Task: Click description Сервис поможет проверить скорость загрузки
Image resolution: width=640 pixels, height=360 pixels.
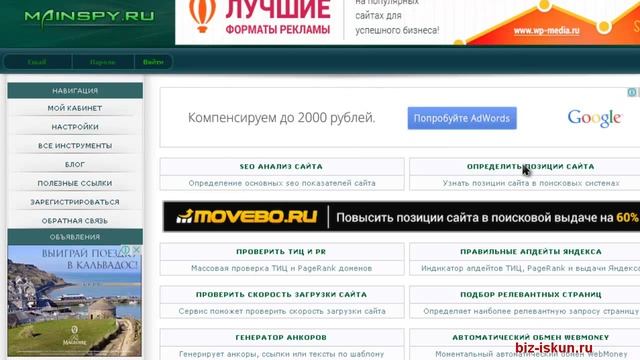Action: click(282, 311)
